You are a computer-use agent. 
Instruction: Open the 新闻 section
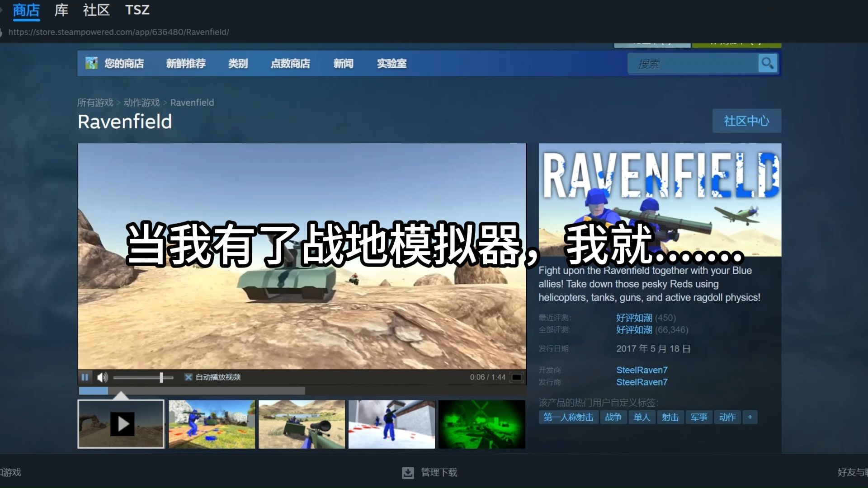(x=343, y=64)
